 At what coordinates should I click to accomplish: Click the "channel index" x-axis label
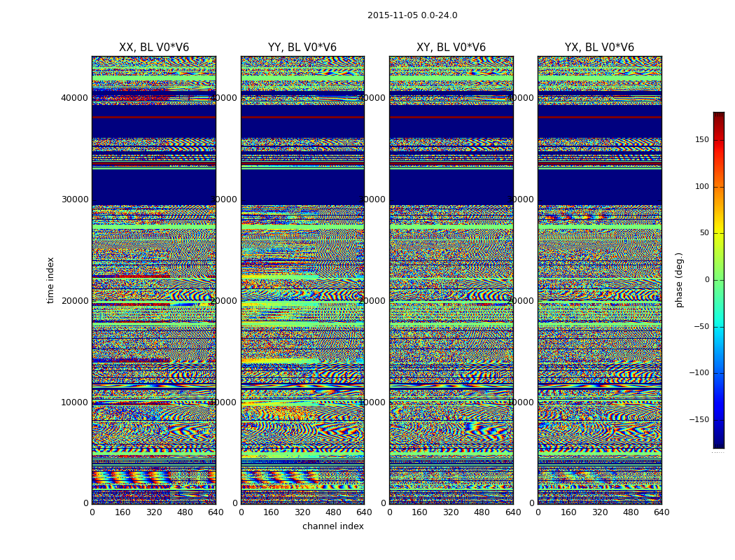pos(332,526)
